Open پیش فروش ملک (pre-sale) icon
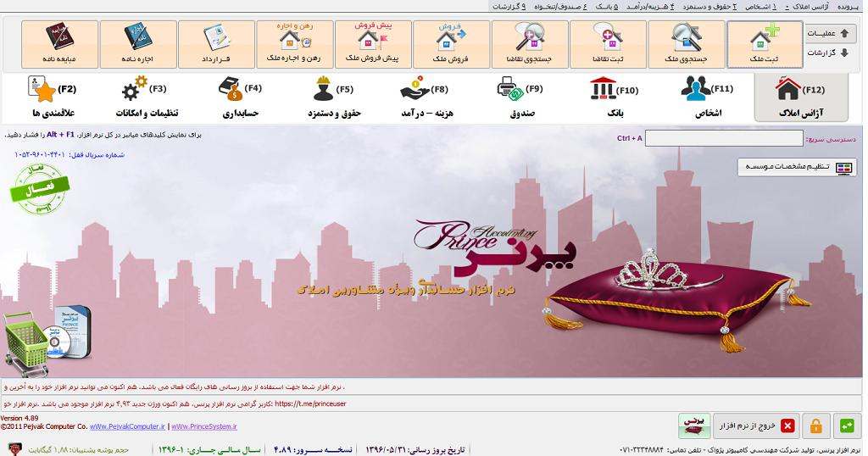The image size is (868, 456). pyautogui.click(x=373, y=44)
